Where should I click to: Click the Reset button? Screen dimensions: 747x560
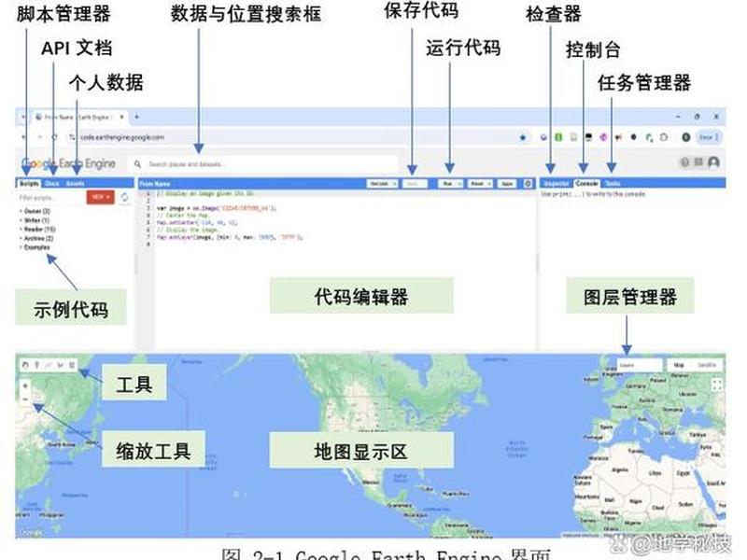tap(476, 183)
